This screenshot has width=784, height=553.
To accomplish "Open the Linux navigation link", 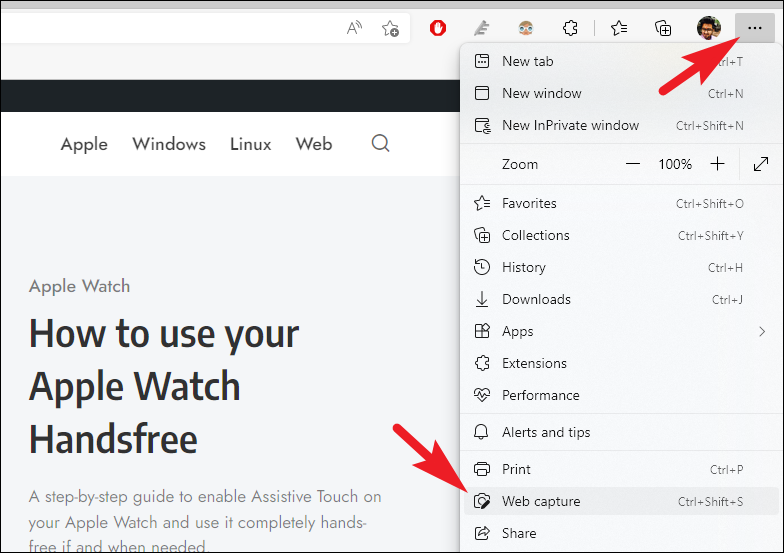I will pos(250,144).
